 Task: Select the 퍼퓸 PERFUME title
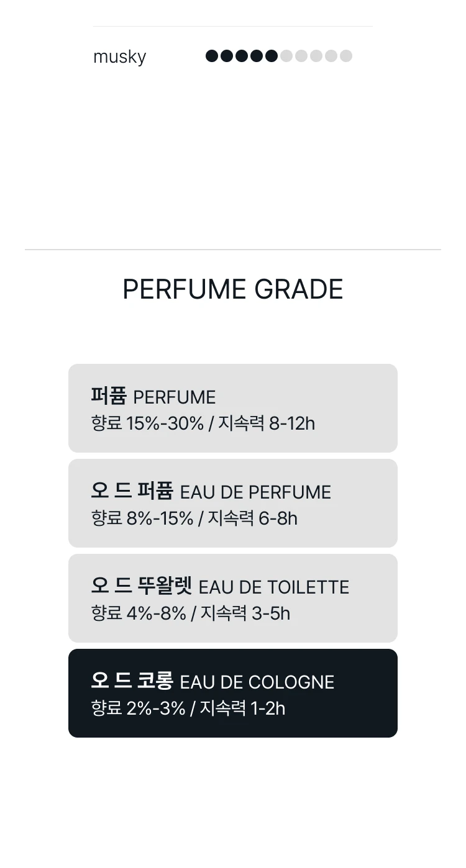153,396
